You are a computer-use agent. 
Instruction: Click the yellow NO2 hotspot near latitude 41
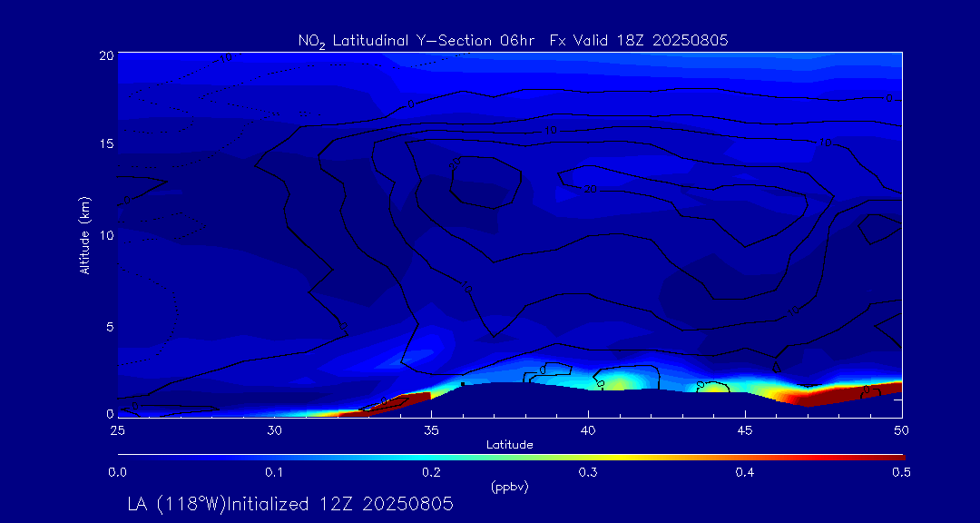pos(620,383)
